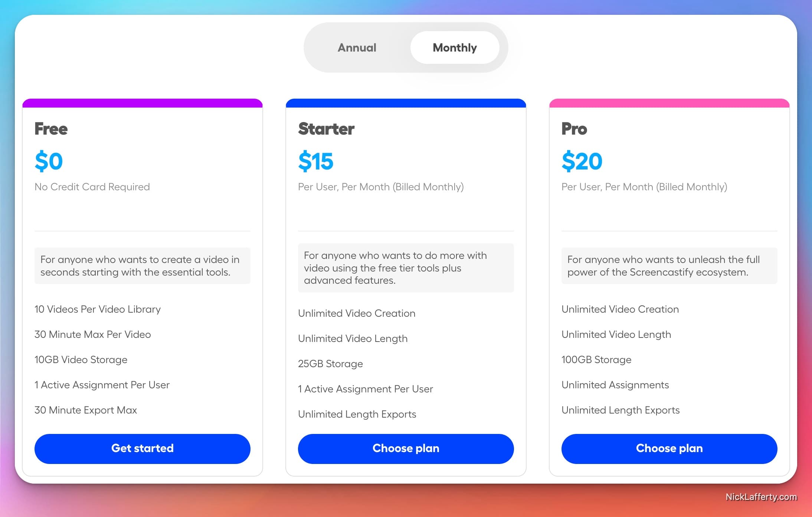Select the Free plan heading
Viewport: 812px width, 517px height.
tap(51, 129)
